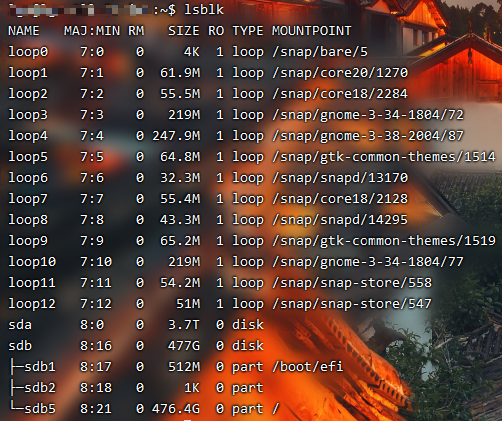Click the /snap/gnome-3-34-1804/77 mountpoint

(368, 262)
